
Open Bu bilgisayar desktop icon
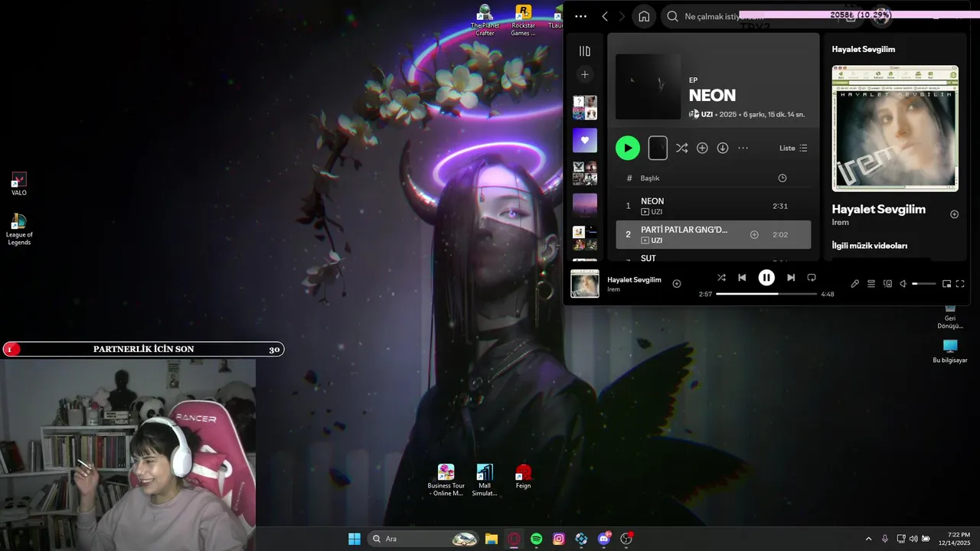click(950, 350)
